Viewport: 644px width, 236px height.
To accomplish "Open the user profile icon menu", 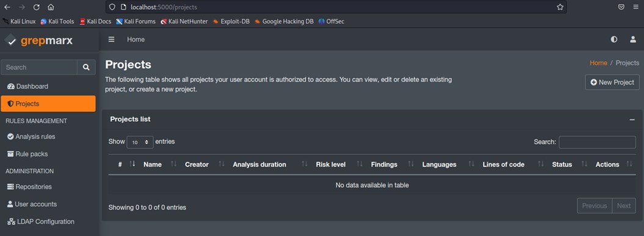I will 633,40.
